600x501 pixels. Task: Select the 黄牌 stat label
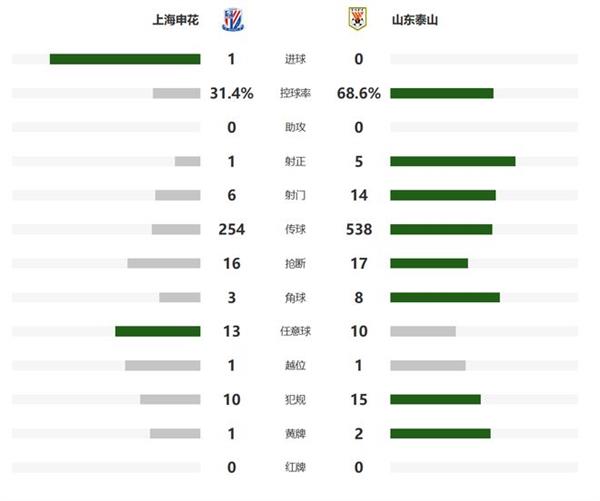pyautogui.click(x=295, y=434)
